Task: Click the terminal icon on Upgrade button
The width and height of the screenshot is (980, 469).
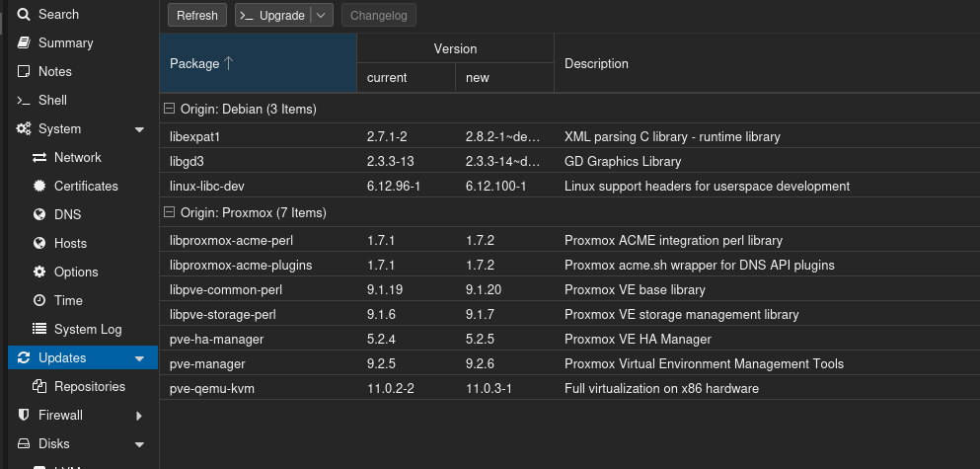Action: [x=247, y=16]
